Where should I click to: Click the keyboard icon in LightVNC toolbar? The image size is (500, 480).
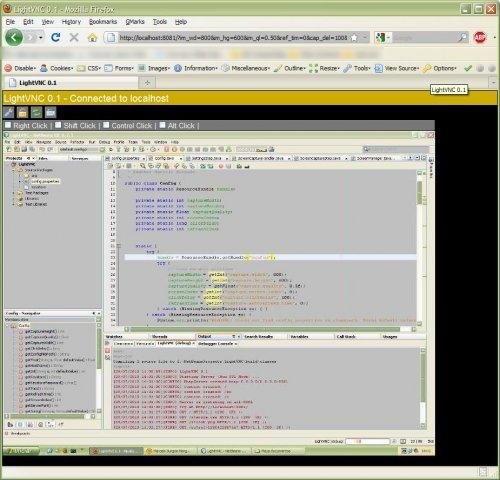(50, 113)
